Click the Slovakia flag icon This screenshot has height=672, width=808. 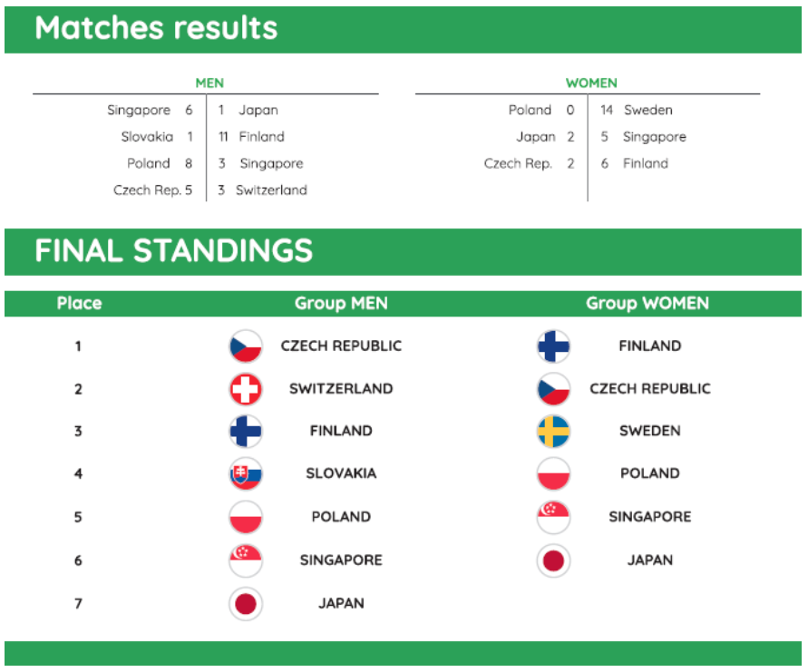tap(245, 474)
